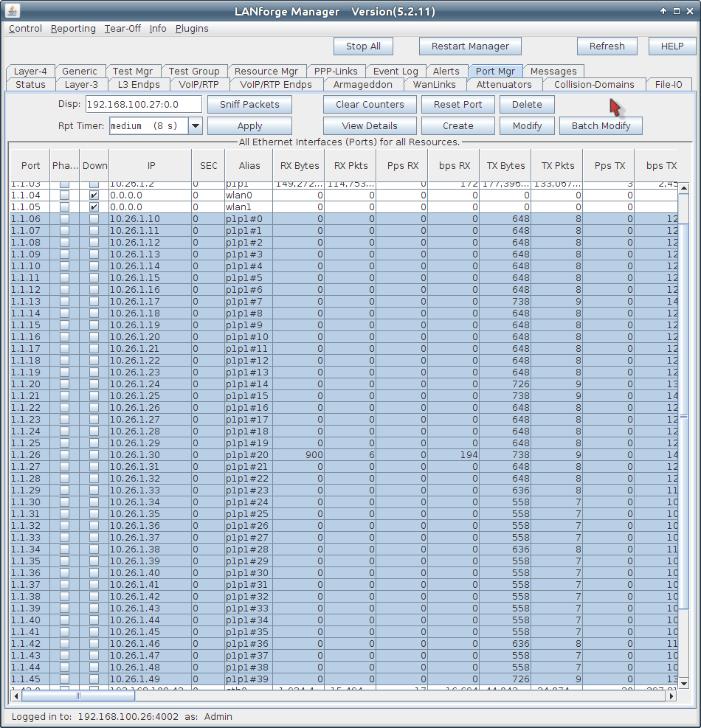701x728 pixels.
Task: Click Apply next to Rpt Timer
Action: (x=250, y=126)
